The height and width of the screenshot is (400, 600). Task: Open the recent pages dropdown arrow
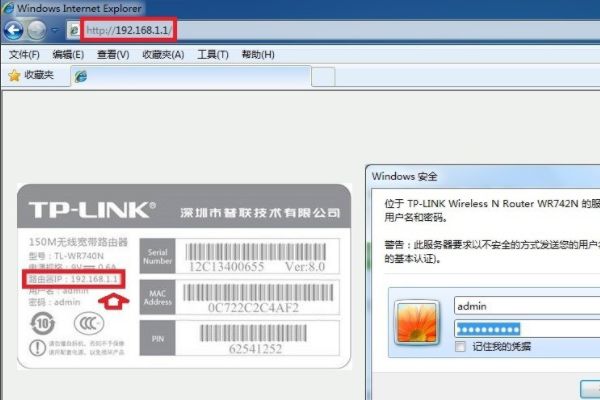[x=55, y=31]
